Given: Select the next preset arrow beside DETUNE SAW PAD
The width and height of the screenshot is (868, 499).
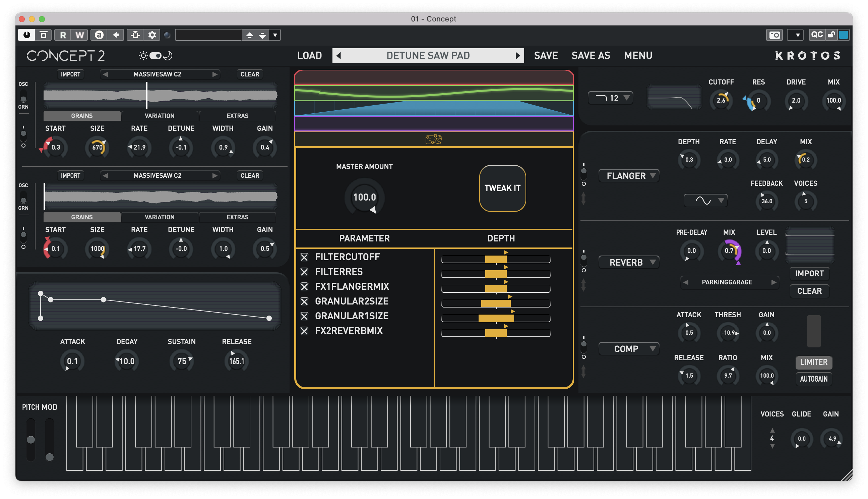Looking at the screenshot, I should point(517,56).
